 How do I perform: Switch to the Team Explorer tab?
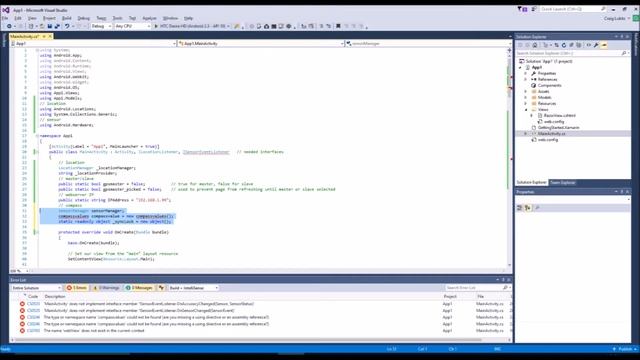click(562, 182)
